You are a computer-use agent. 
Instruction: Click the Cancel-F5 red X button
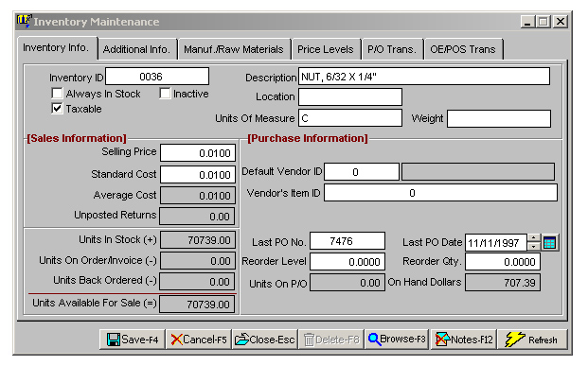tap(199, 340)
